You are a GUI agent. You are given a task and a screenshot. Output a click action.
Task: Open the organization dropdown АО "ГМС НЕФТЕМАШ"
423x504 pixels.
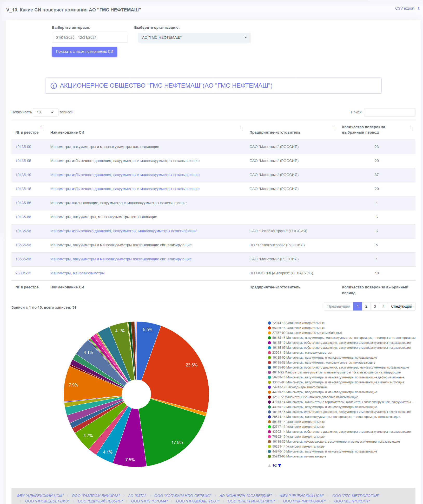click(194, 37)
